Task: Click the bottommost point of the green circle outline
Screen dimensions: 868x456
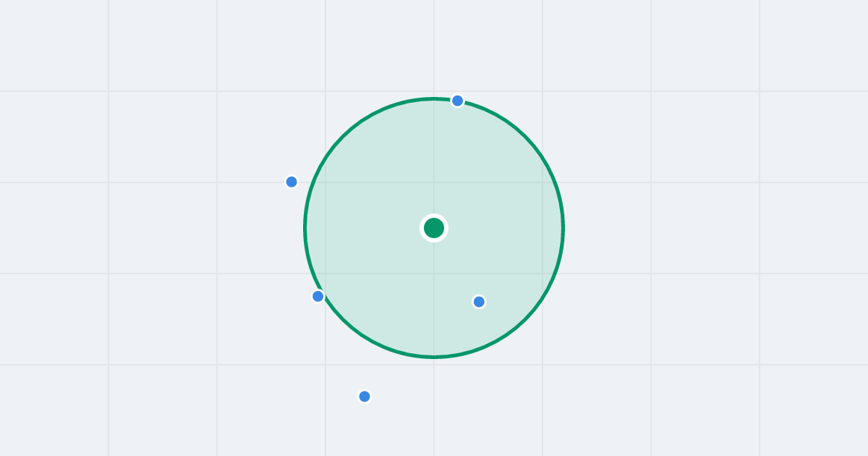Action: point(434,357)
